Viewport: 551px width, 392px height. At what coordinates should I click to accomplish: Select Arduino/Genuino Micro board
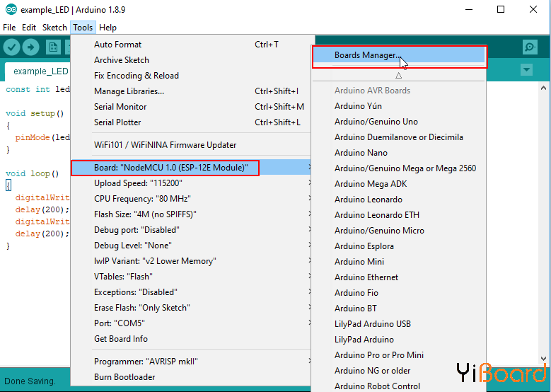tap(399, 231)
